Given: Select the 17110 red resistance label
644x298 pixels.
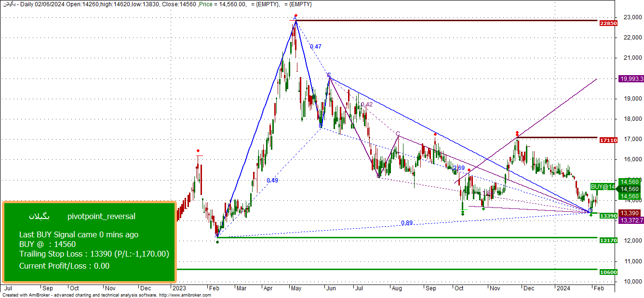Looking at the screenshot, I should click(608, 140).
